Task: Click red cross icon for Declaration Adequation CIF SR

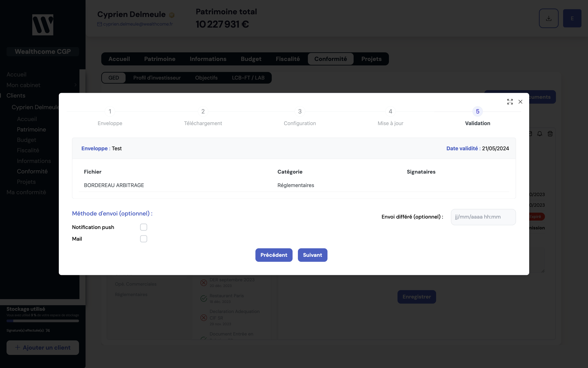Action: 204,318
